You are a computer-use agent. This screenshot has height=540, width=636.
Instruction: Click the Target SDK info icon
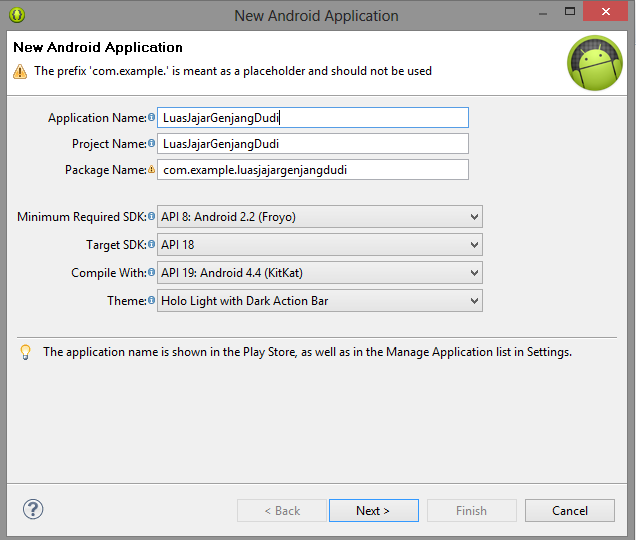152,245
